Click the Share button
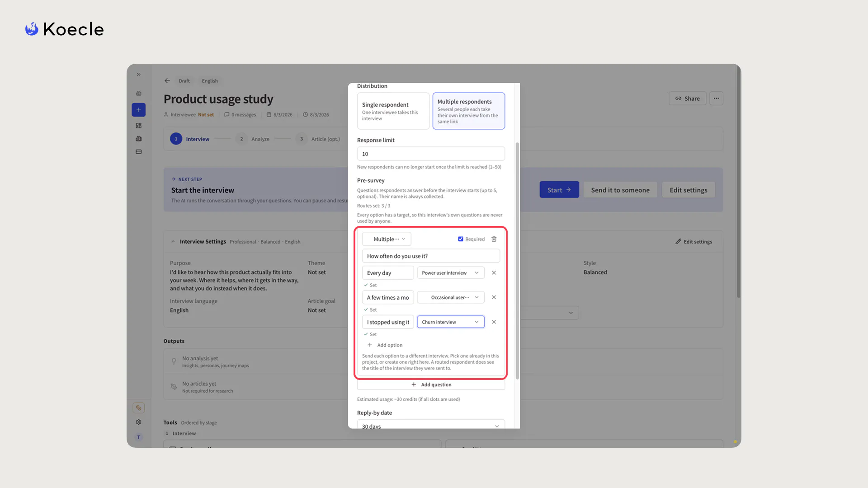 [688, 99]
